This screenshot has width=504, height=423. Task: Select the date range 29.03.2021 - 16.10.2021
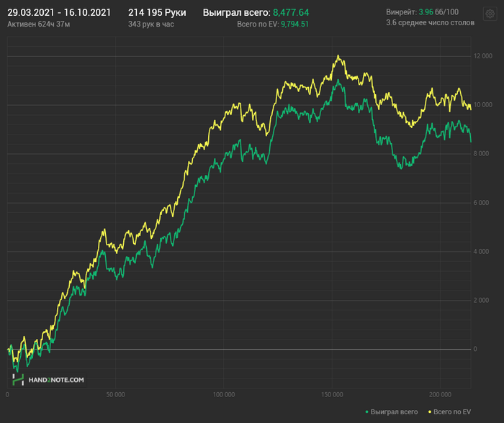coord(59,13)
